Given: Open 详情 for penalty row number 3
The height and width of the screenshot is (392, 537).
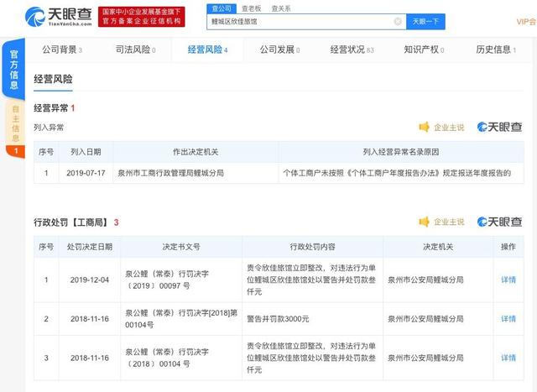Looking at the screenshot, I should (508, 358).
